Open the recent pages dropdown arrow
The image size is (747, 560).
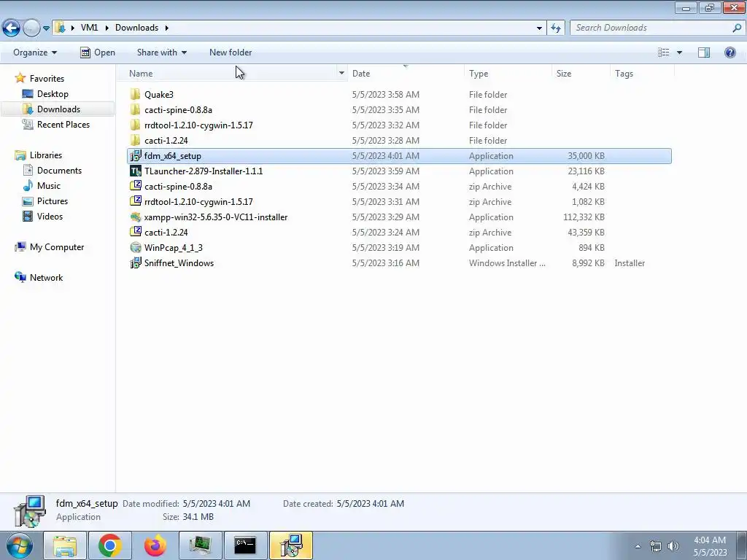pos(46,28)
